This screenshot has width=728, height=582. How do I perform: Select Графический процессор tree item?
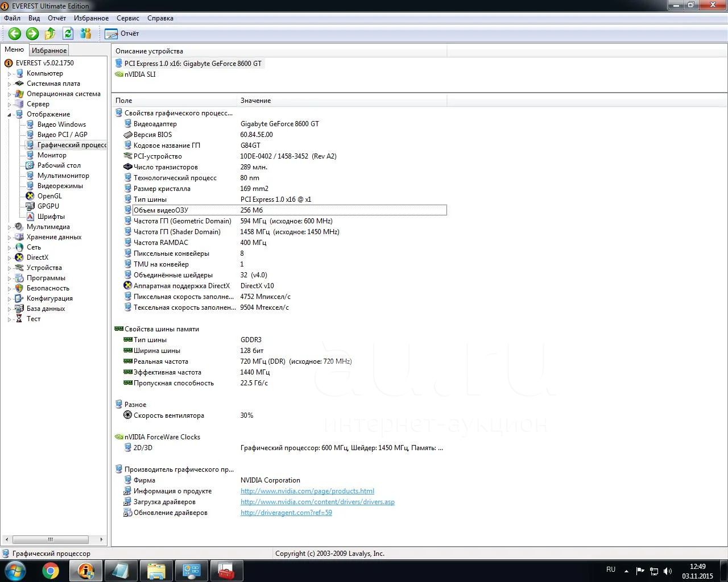[72, 145]
